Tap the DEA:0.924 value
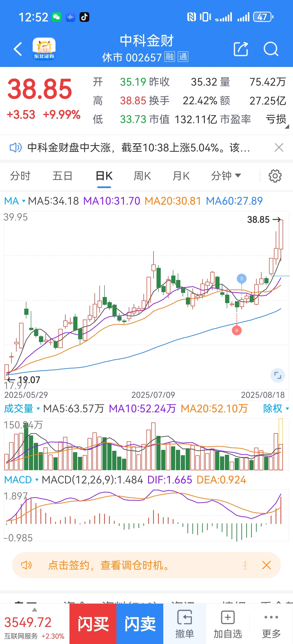The width and height of the screenshot is (293, 644). [x=221, y=480]
